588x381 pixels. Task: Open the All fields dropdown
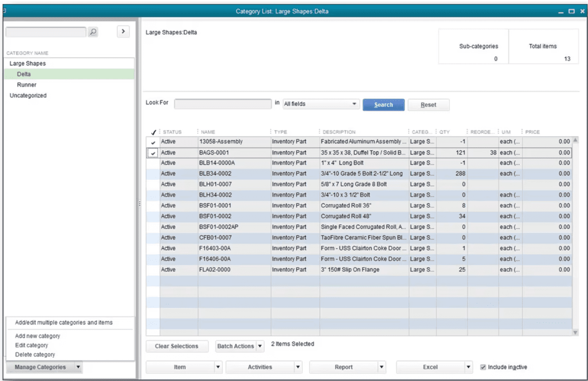pyautogui.click(x=321, y=104)
